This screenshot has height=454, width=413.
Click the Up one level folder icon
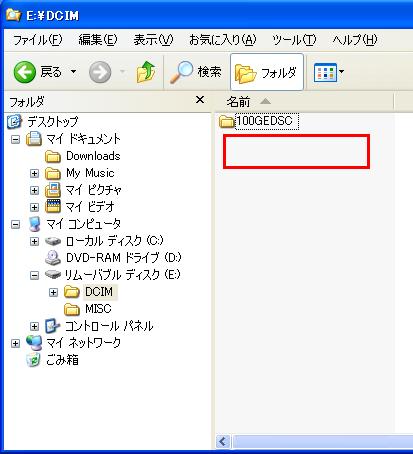146,72
